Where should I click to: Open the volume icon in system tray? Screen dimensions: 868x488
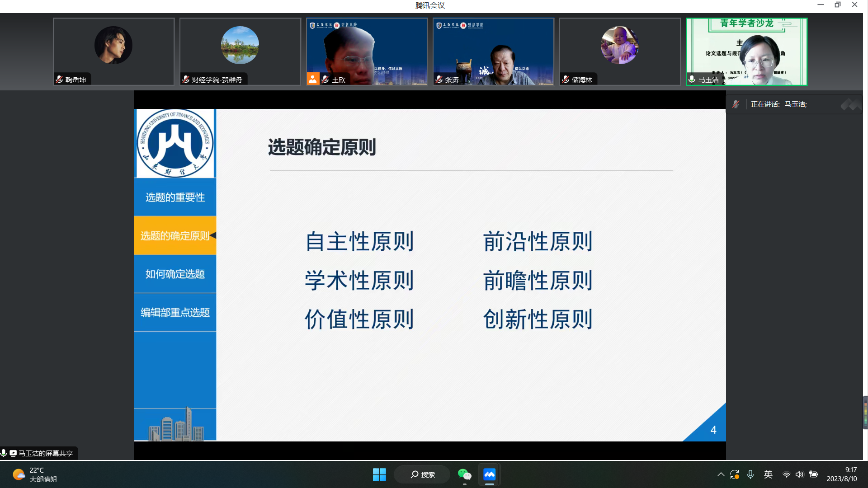[799, 474]
